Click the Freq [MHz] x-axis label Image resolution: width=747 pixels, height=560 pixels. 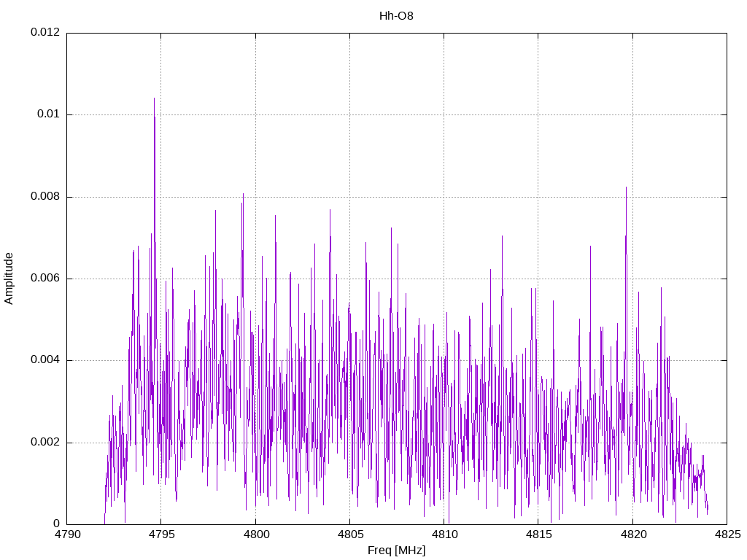pyautogui.click(x=396, y=551)
